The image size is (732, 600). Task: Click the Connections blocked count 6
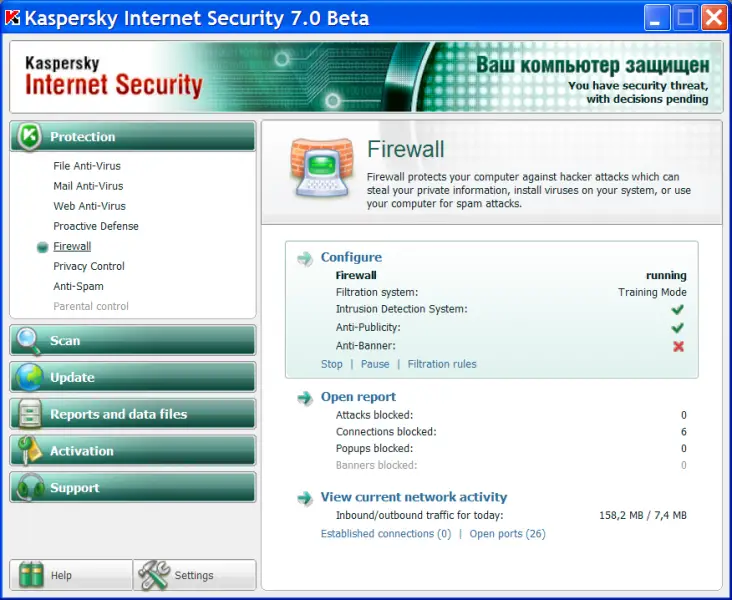tap(683, 432)
